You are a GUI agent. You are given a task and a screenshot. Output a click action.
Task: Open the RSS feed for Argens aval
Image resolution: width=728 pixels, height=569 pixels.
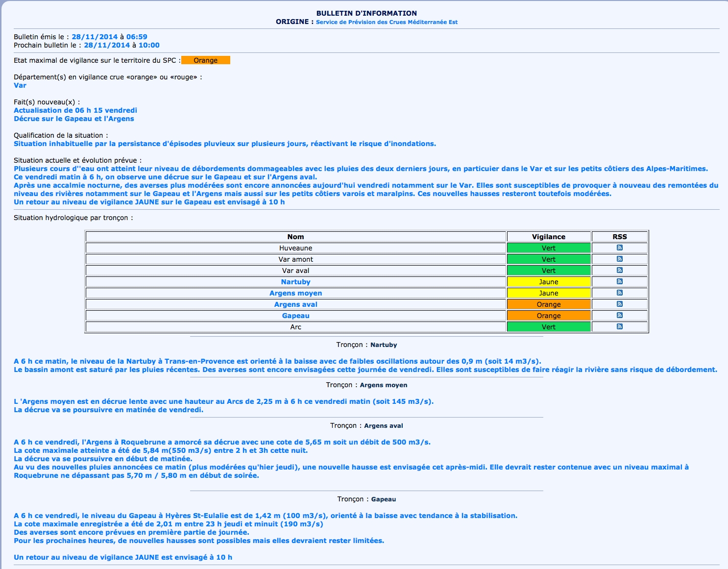pyautogui.click(x=620, y=304)
